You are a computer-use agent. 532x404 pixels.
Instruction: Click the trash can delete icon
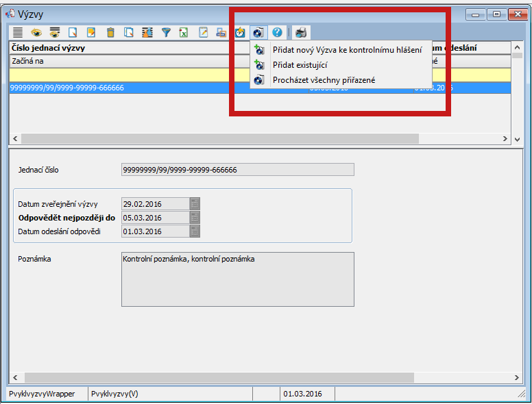click(x=110, y=32)
